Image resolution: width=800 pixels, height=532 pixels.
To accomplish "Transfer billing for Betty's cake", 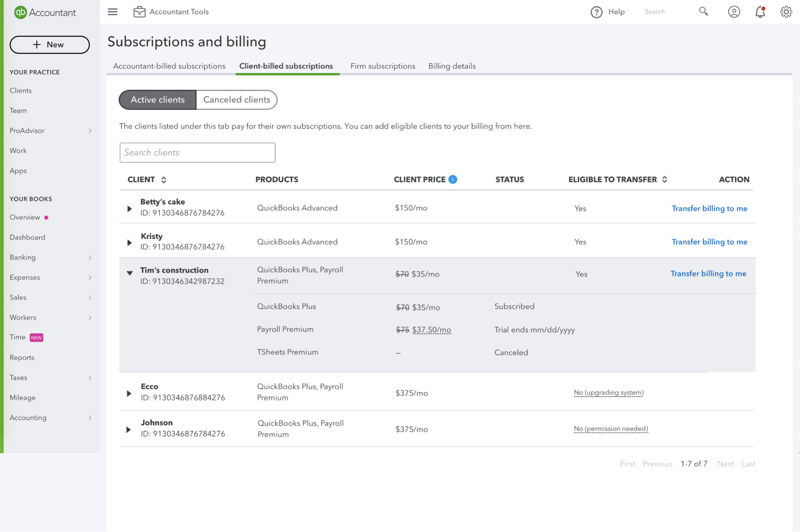I will (709, 209).
